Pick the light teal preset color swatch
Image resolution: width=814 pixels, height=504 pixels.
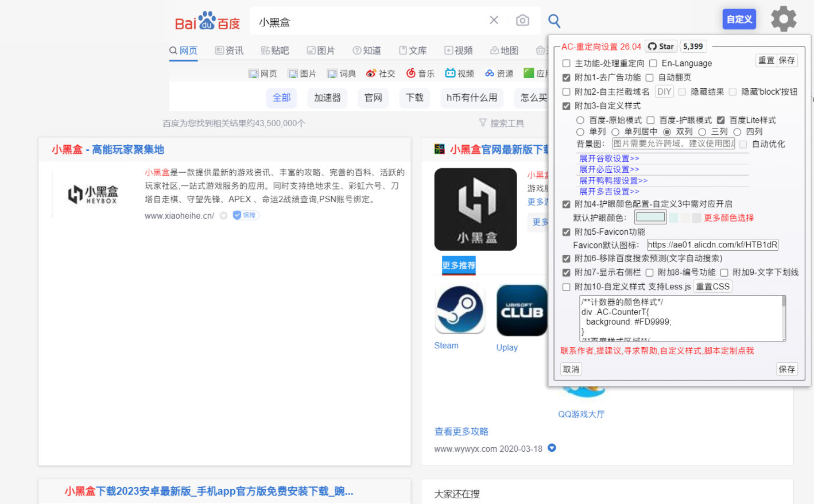point(673,218)
